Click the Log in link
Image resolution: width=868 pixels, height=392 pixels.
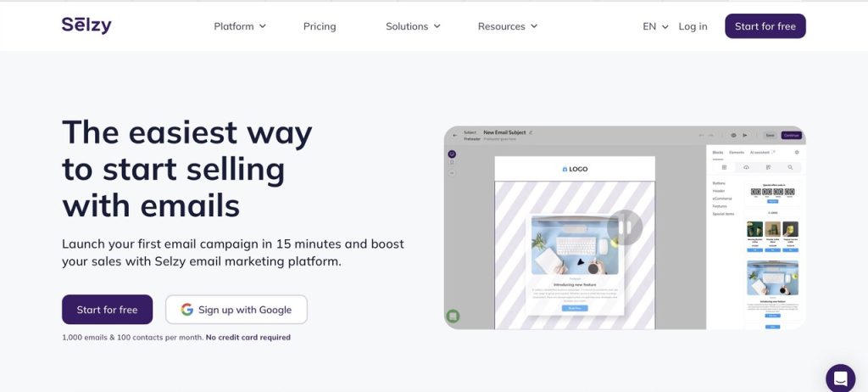693,26
